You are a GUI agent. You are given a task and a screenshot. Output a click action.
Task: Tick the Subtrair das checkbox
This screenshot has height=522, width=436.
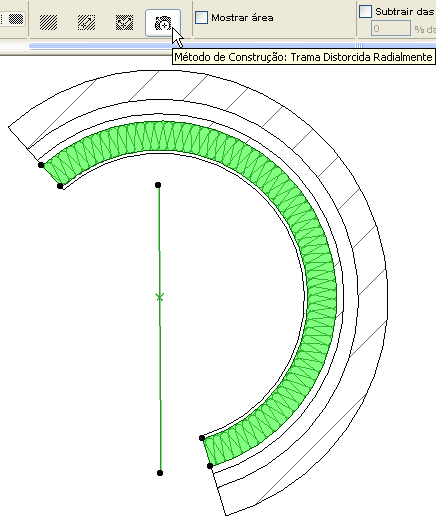pyautogui.click(x=365, y=11)
